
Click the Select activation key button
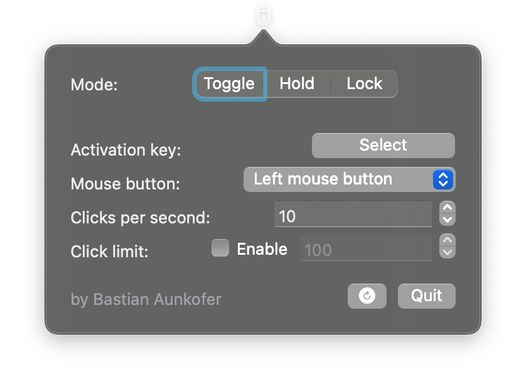point(383,146)
